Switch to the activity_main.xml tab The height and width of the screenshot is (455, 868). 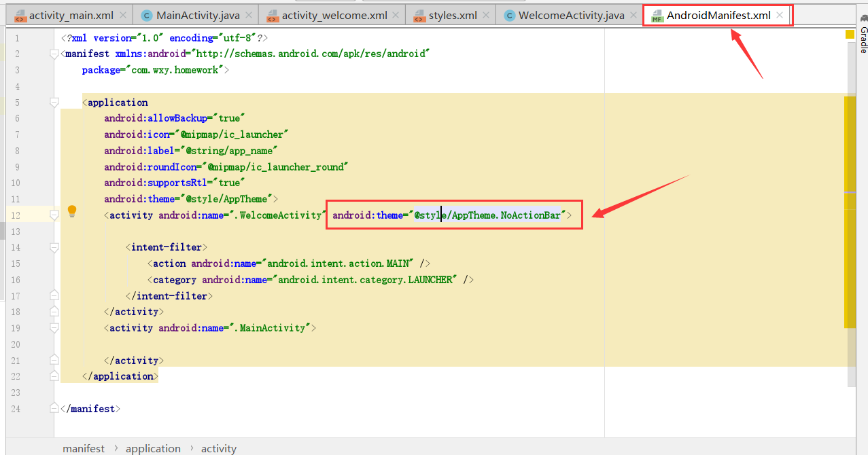(71, 15)
